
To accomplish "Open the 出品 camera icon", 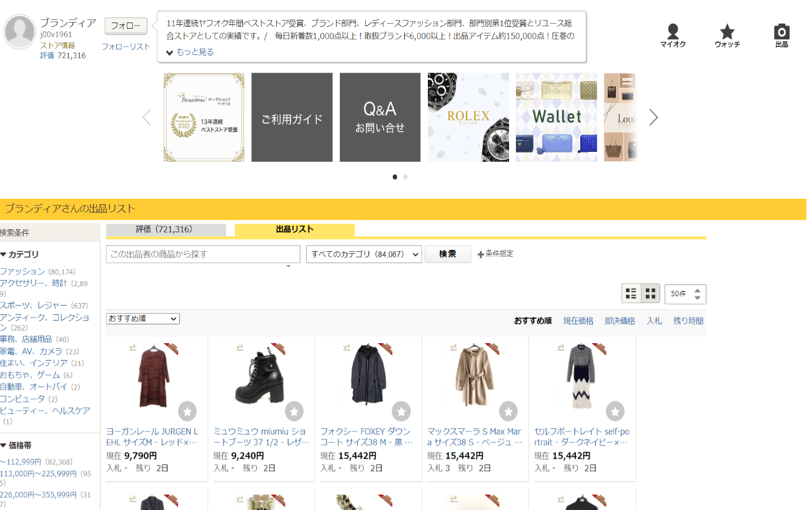I will [781, 36].
